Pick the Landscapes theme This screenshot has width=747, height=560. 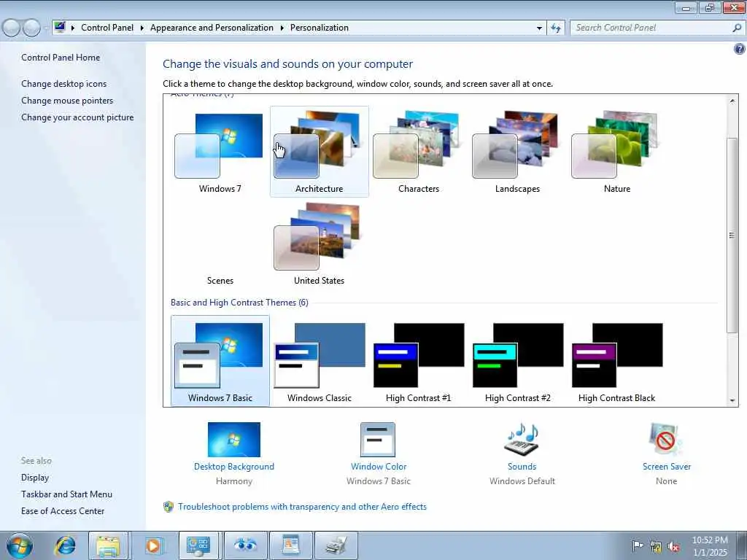click(517, 152)
